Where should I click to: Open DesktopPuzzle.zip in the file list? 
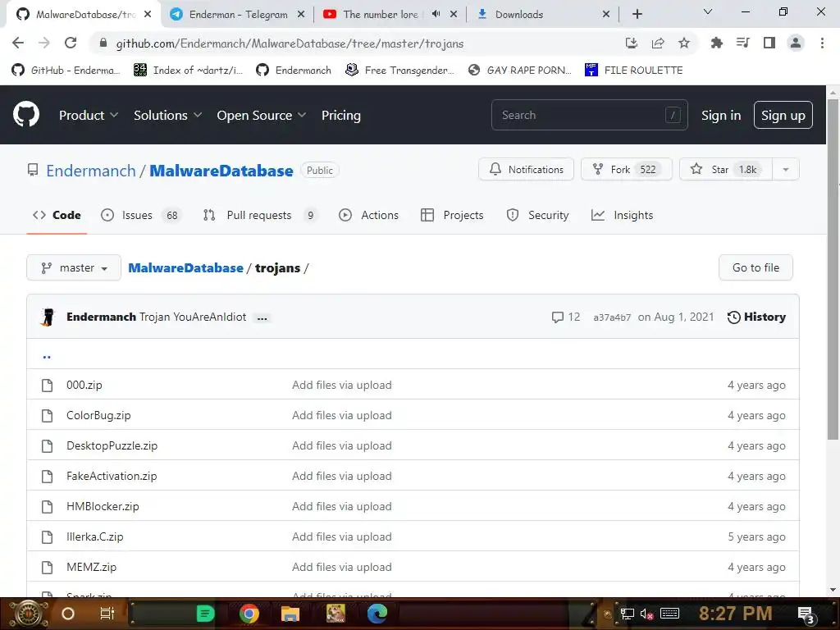[x=112, y=445]
